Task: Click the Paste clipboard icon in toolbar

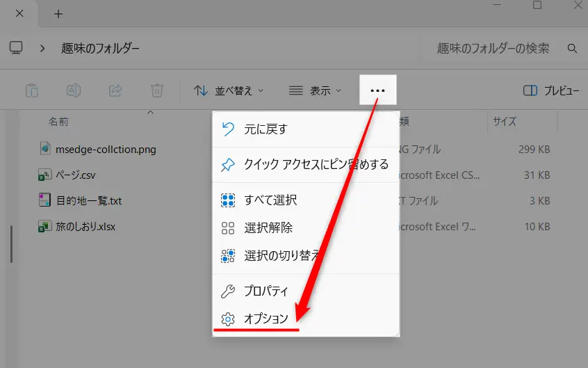Action: [31, 90]
